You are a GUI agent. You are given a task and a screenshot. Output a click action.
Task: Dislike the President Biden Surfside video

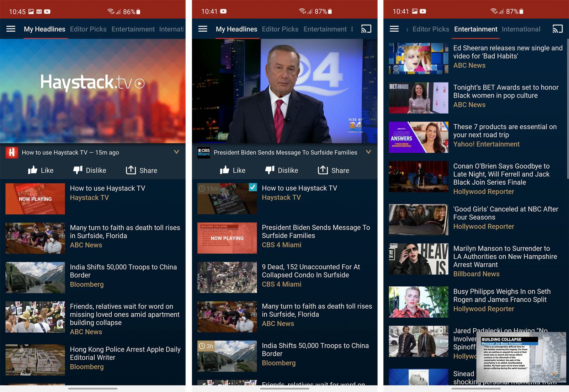click(x=282, y=170)
